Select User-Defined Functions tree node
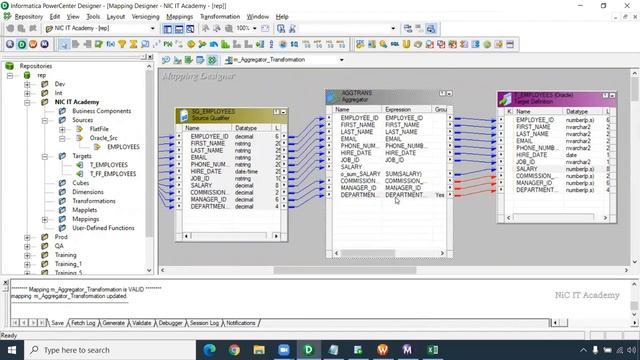 click(x=103, y=228)
